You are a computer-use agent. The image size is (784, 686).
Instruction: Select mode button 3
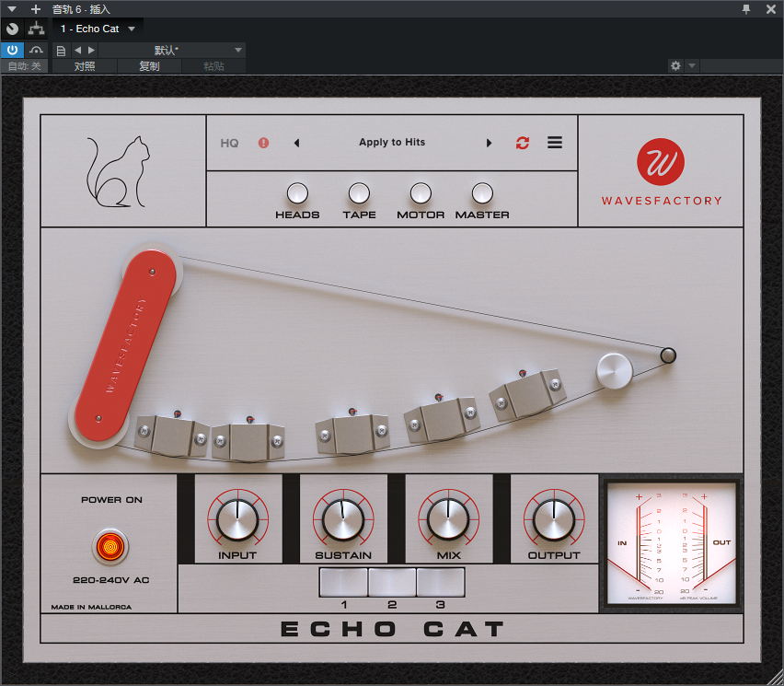coord(441,582)
